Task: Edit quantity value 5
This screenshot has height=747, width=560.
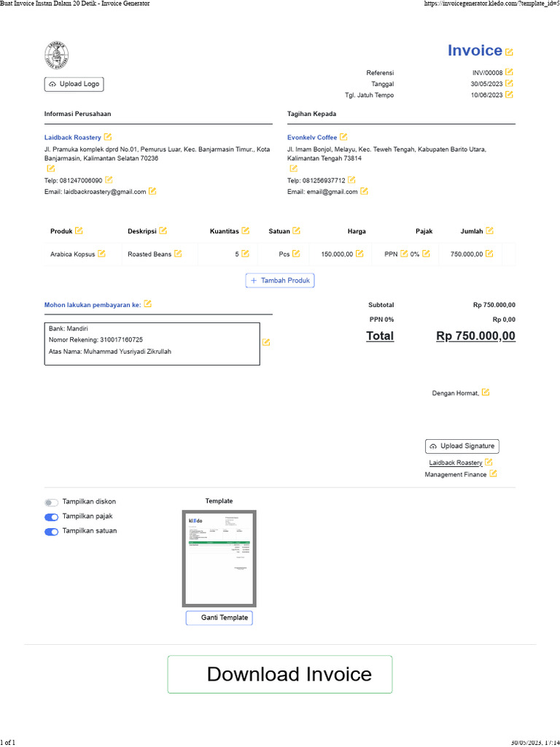Action: tap(245, 253)
